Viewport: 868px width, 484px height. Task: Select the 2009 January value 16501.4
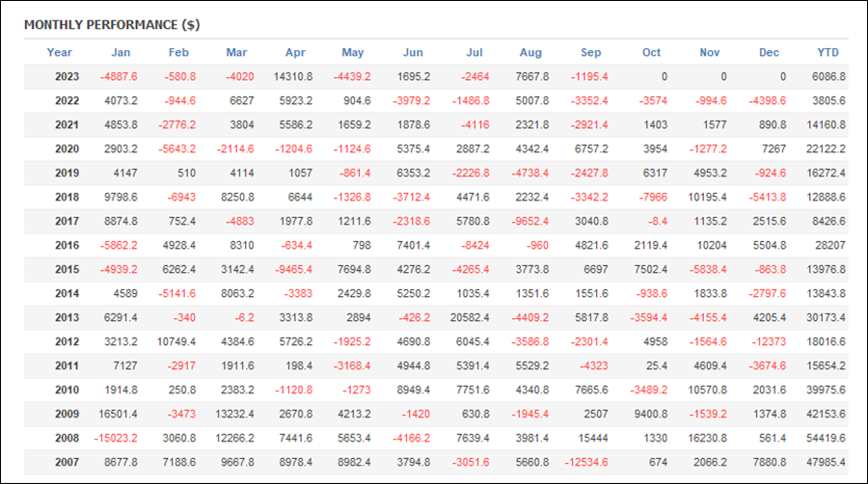pyautogui.click(x=118, y=414)
